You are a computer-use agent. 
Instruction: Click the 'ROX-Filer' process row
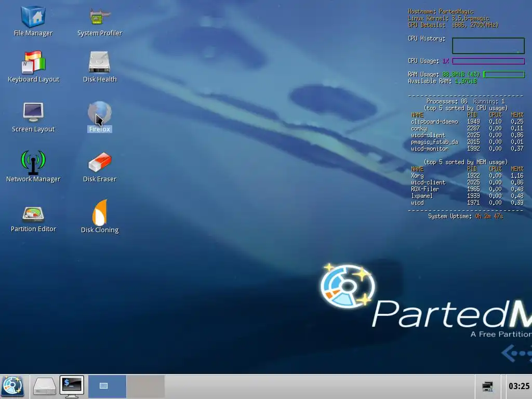(x=467, y=189)
